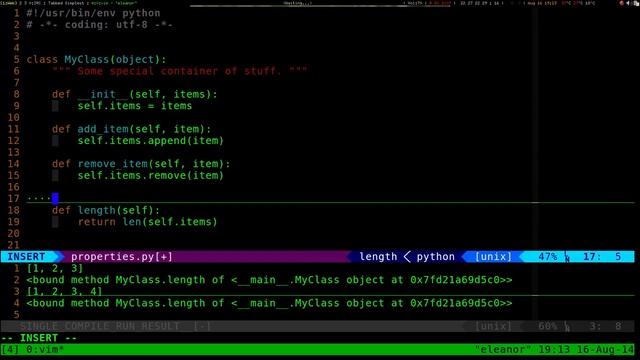Image resolution: width=640 pixels, height=360 pixels.
Task: Click line number 13 in the properties.py gutter
Action: (x=13, y=152)
